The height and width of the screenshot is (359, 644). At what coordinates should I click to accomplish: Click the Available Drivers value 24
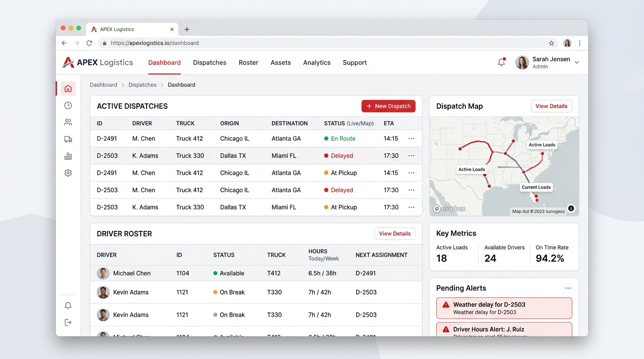pyautogui.click(x=490, y=258)
